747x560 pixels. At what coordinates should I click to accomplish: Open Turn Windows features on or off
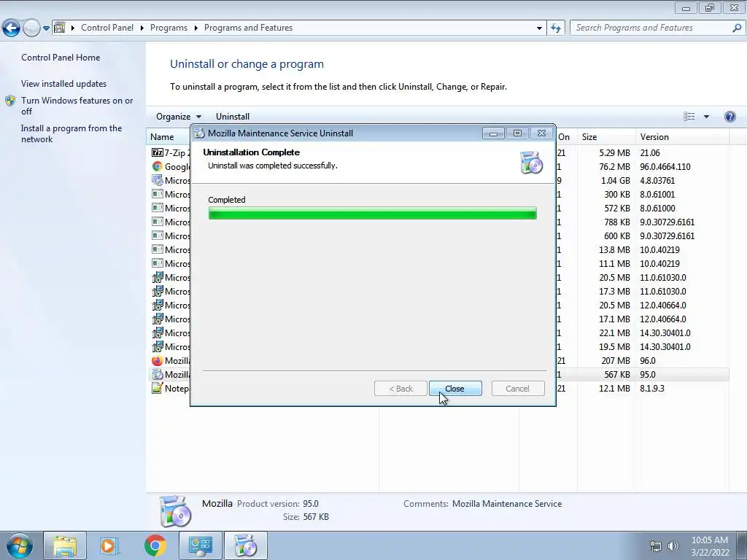coord(77,106)
